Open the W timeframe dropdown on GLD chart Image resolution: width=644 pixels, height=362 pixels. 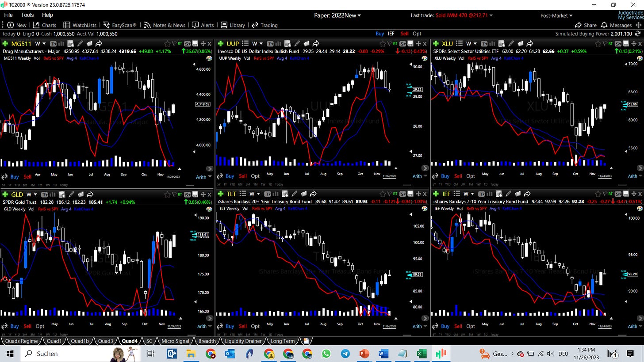32,194
